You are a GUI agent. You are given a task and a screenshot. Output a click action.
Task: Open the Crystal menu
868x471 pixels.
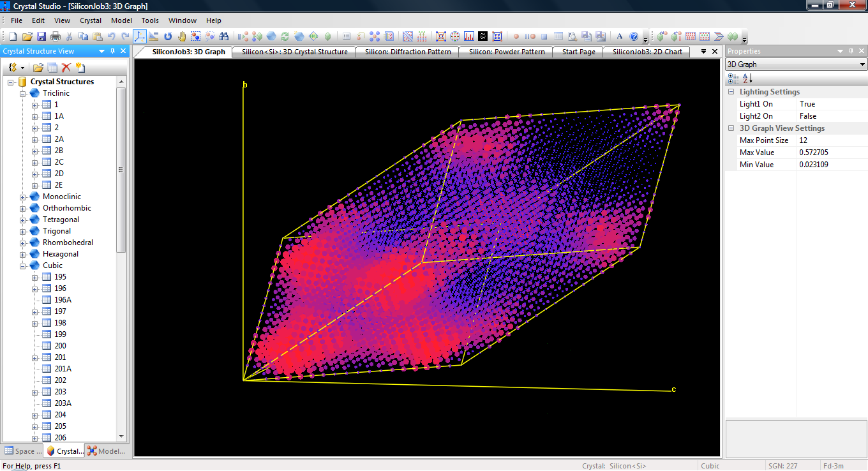click(x=91, y=20)
